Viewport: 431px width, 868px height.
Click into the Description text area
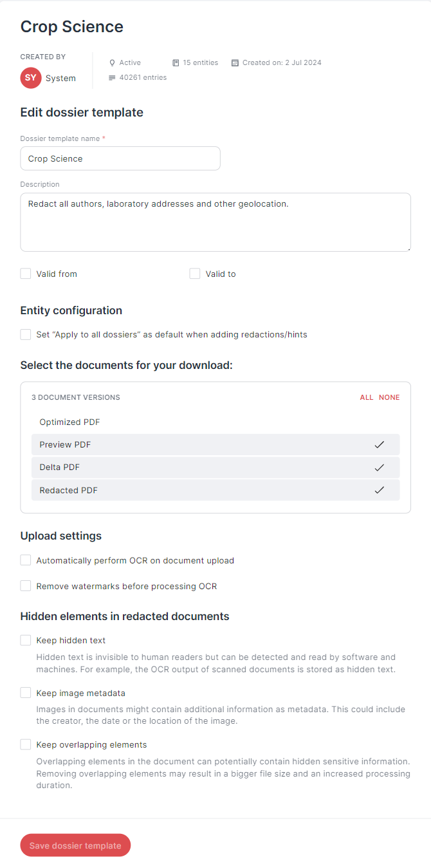215,222
